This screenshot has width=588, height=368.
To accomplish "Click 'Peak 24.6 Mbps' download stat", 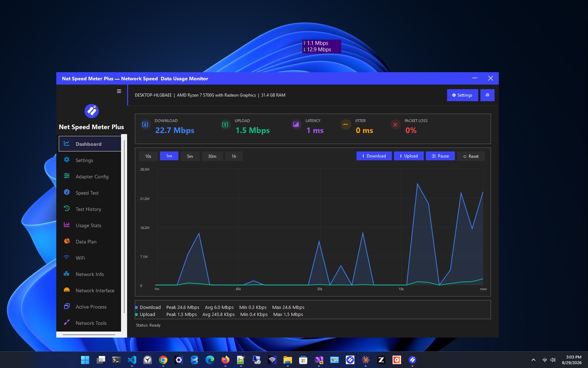I will coord(183,307).
